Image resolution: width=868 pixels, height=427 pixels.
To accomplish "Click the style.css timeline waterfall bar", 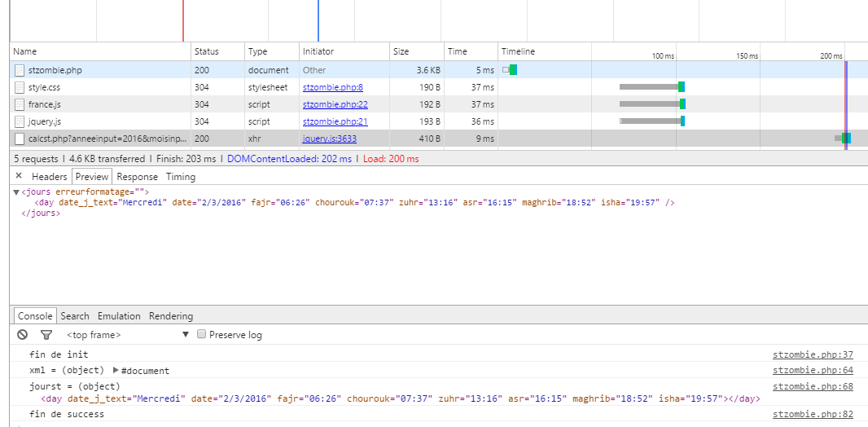I will 652,86.
